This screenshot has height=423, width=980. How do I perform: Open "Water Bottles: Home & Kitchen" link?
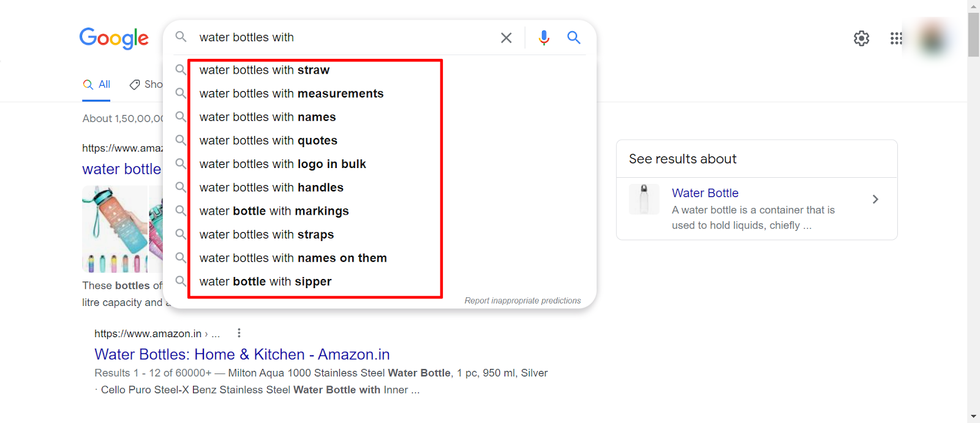(242, 354)
